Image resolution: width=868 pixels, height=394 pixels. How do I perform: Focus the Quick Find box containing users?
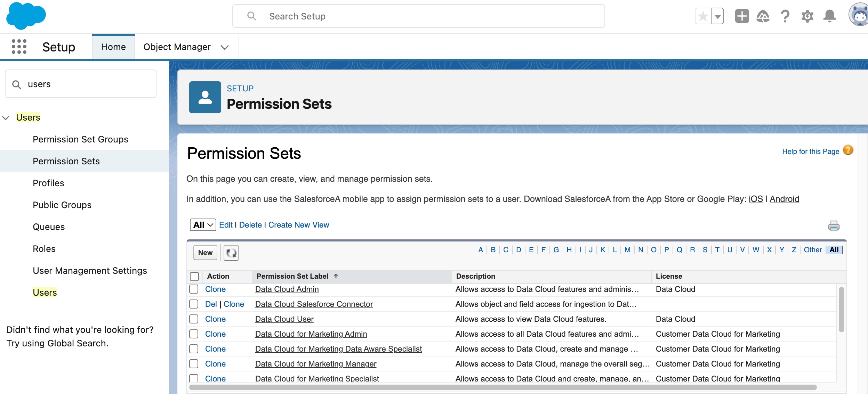(81, 84)
